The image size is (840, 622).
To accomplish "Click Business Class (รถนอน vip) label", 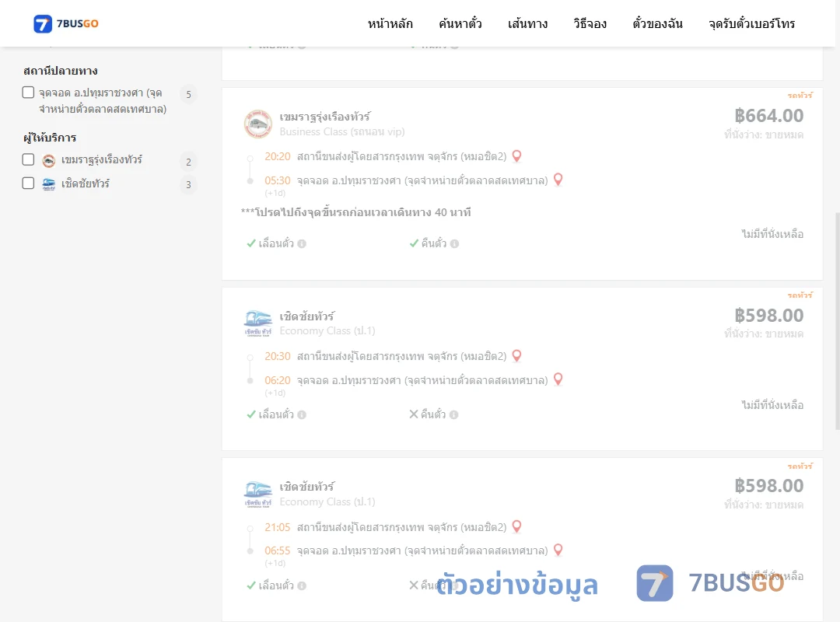I will click(341, 132).
